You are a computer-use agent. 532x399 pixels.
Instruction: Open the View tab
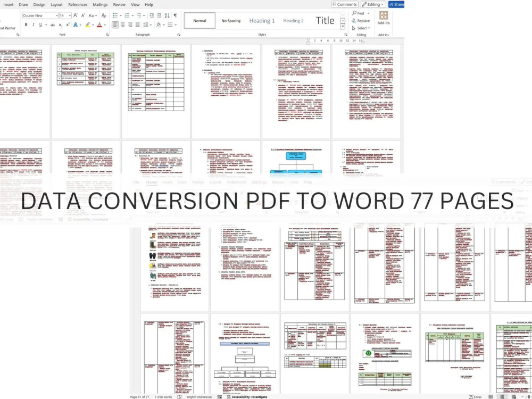click(135, 5)
